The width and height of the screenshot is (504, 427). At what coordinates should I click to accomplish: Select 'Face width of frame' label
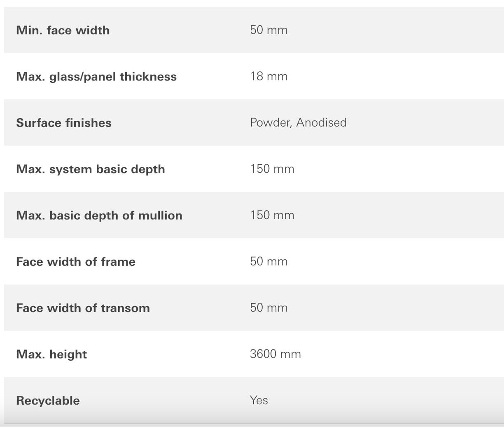point(76,262)
